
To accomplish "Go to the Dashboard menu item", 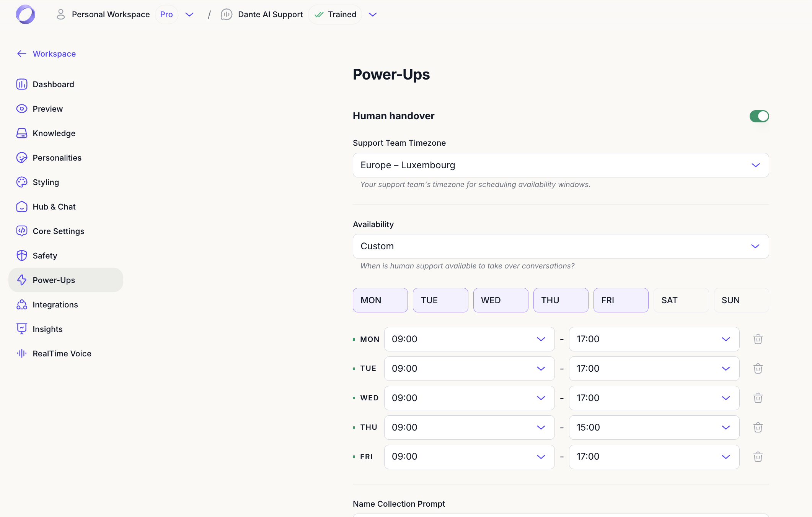I will pos(66,84).
